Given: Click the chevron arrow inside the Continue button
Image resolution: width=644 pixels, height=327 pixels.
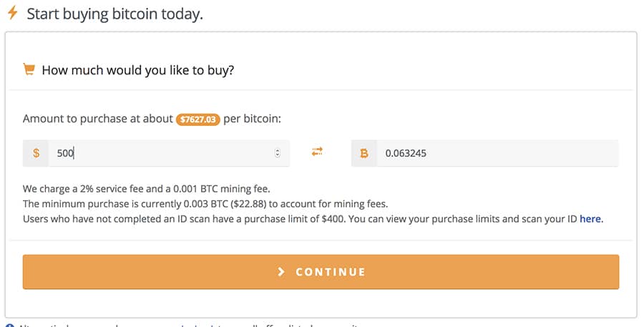Looking at the screenshot, I should (281, 272).
